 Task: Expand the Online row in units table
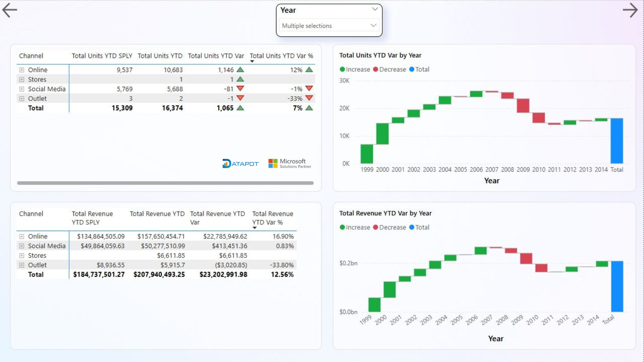pos(22,70)
